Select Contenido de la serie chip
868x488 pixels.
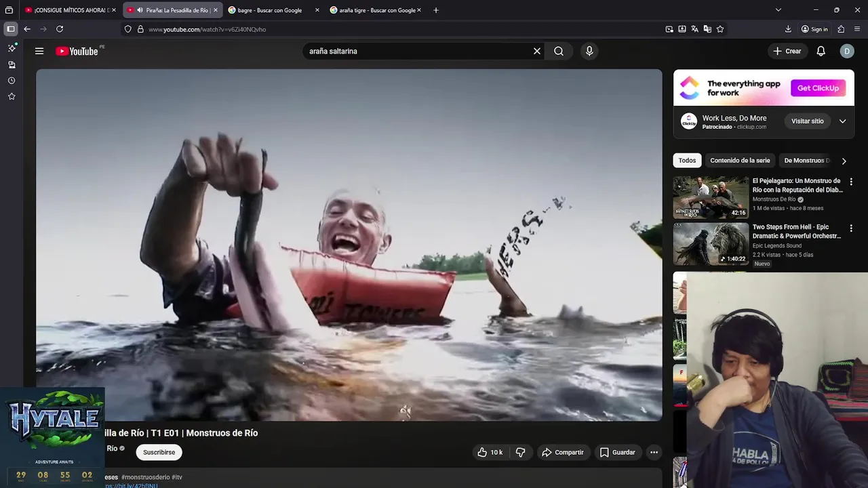point(740,161)
